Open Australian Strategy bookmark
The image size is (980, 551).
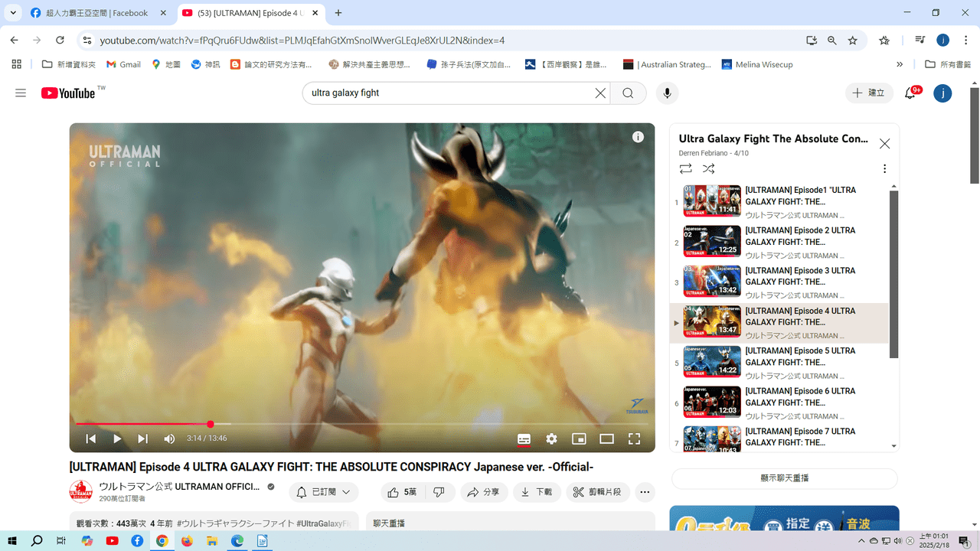tap(667, 64)
